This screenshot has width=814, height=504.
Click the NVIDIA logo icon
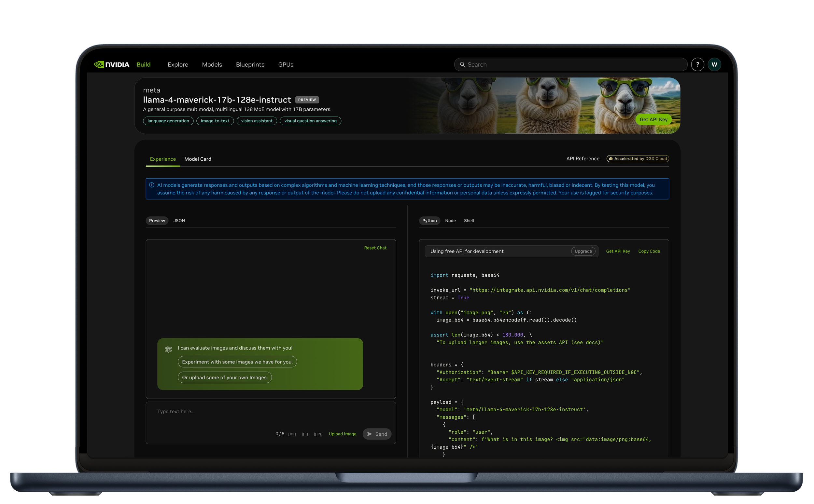(x=99, y=64)
